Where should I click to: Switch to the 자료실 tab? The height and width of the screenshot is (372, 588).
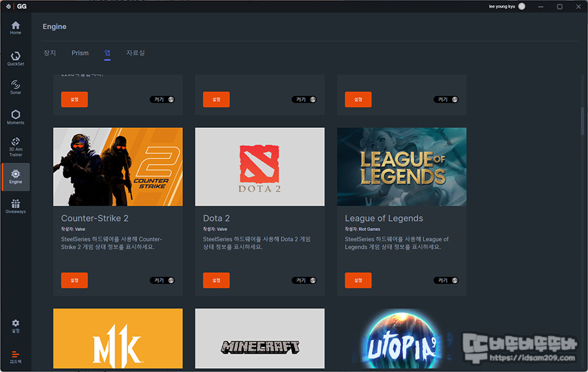[135, 53]
